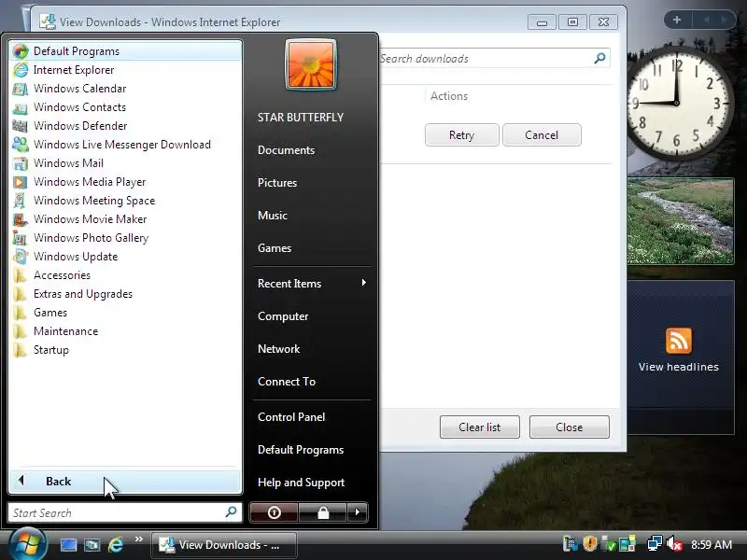
Task: Click the Cancel download button
Action: pyautogui.click(x=542, y=135)
